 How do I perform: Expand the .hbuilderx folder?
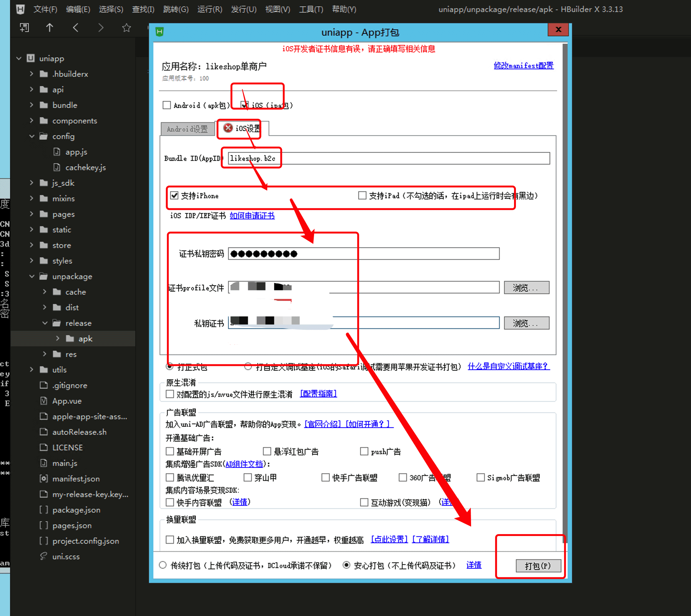tap(31, 74)
